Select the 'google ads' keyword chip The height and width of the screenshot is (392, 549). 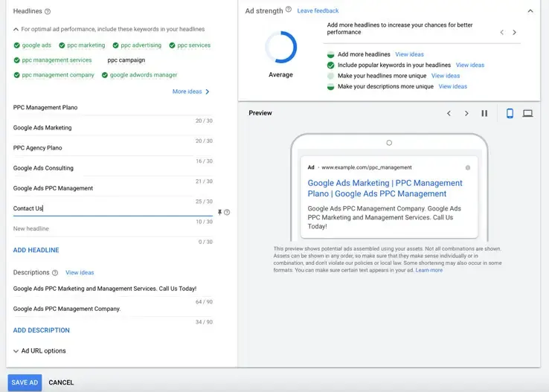click(x=33, y=45)
